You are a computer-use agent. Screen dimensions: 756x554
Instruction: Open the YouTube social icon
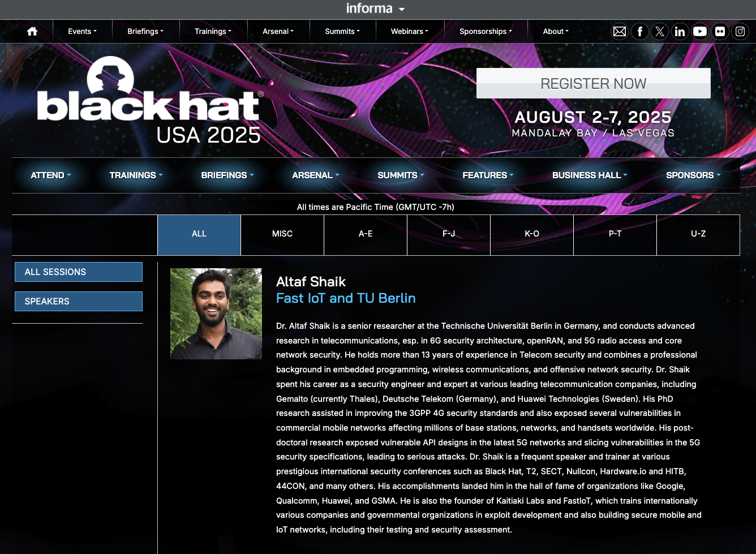click(700, 32)
